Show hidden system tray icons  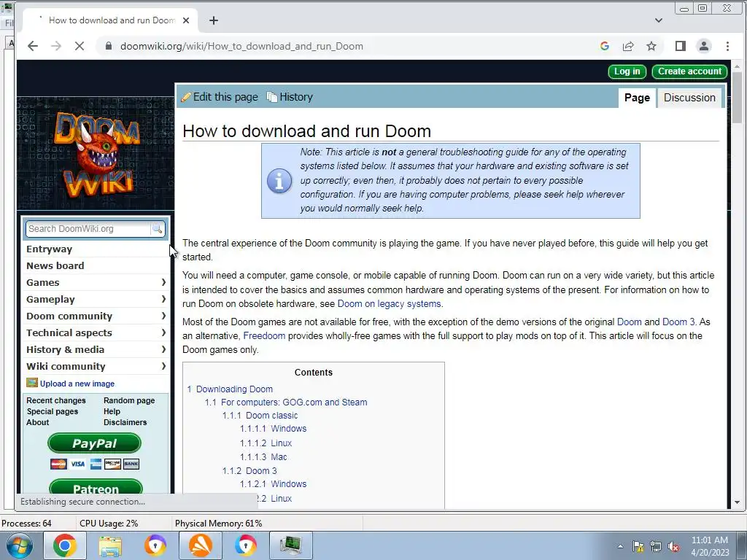(620, 546)
